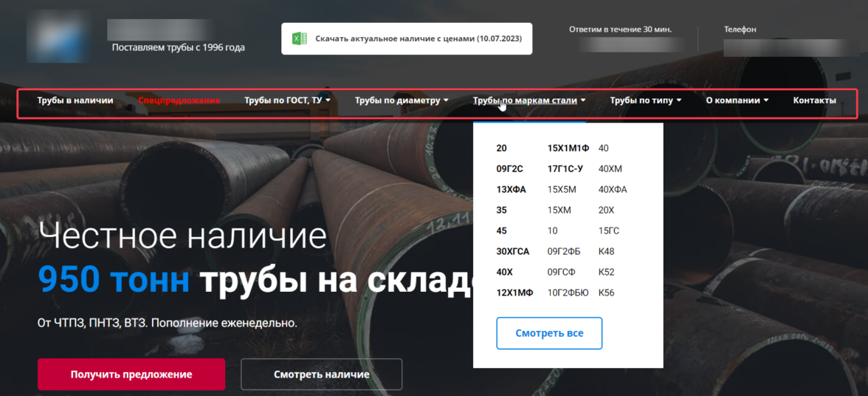Select steel grade 40 in third column
This screenshot has height=396, width=868.
click(x=604, y=148)
